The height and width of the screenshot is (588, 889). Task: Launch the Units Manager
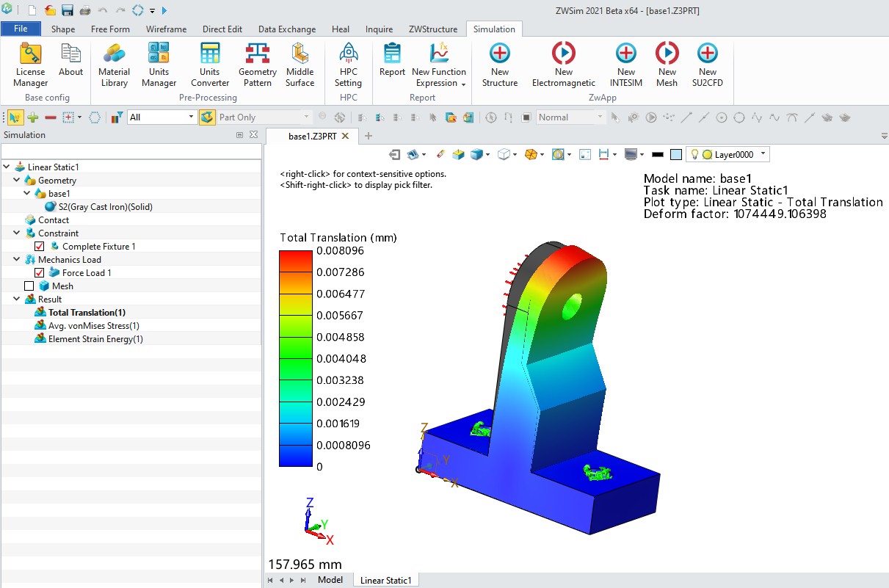pyautogui.click(x=159, y=65)
